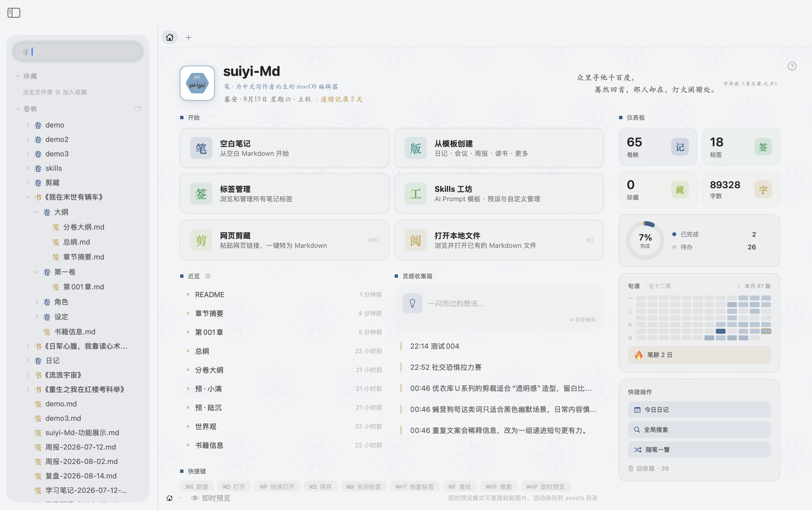Click the 藏 favorites stat icon

click(x=680, y=190)
